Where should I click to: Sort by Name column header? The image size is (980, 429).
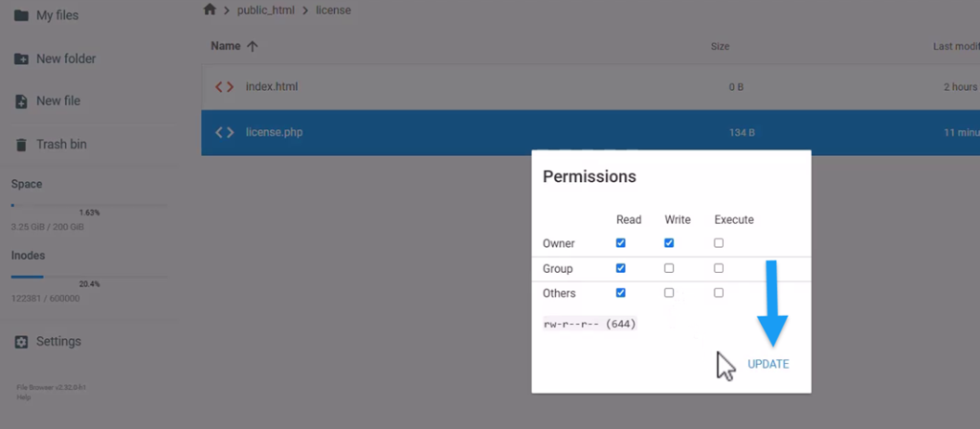pyautogui.click(x=226, y=46)
